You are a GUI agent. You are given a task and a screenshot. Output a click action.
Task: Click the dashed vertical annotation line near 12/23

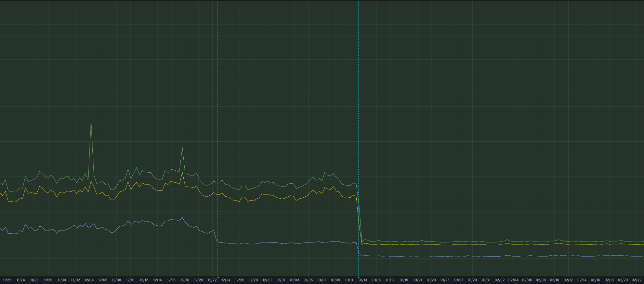pos(218,97)
